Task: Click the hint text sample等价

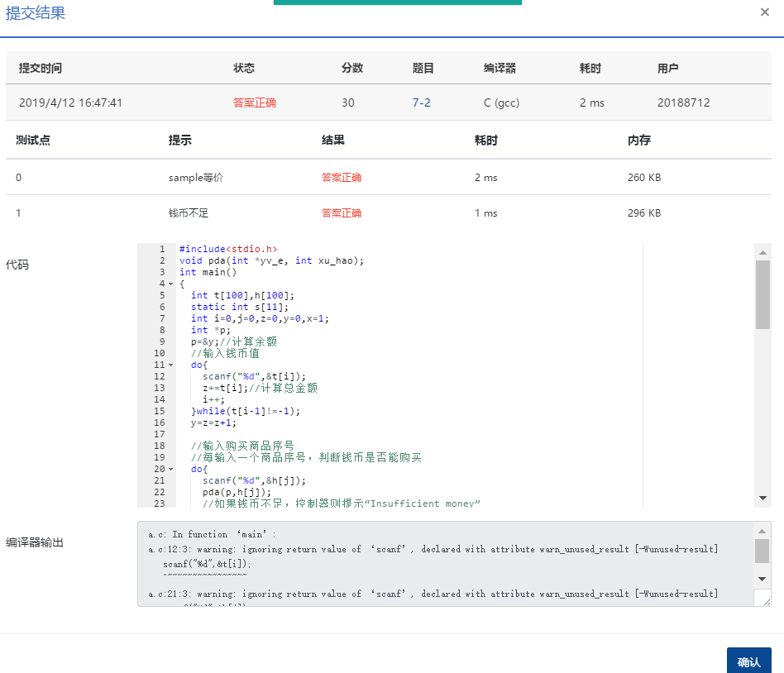Action: coord(195,178)
